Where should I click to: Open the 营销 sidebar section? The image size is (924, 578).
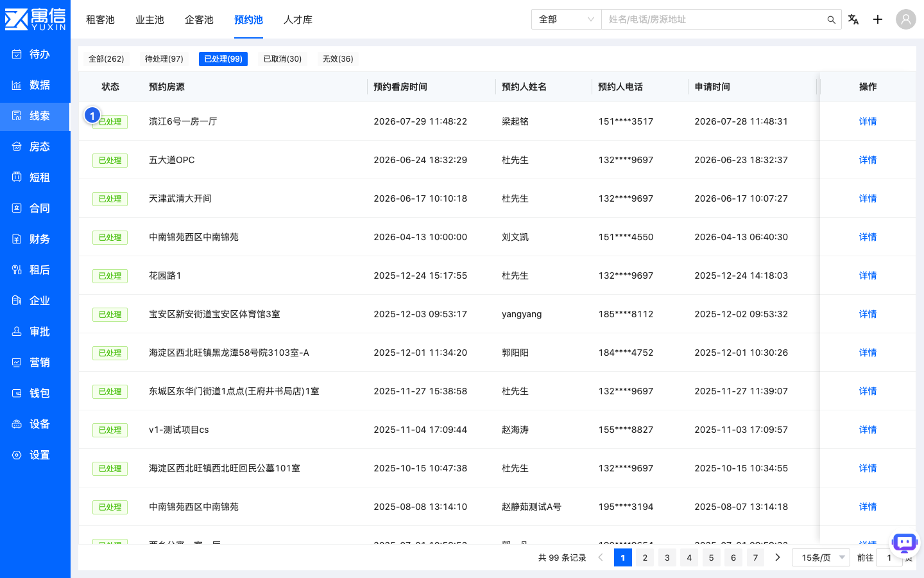click(35, 362)
